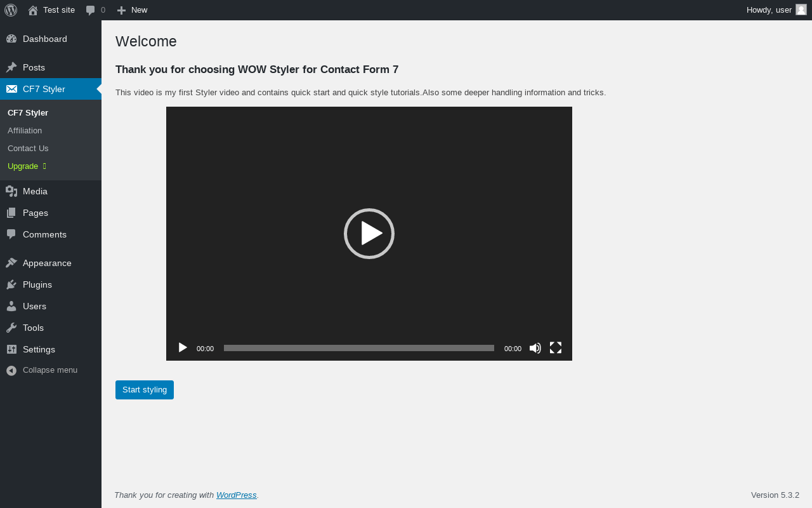Click the Settings sliders icon
This screenshot has width=812, height=508.
click(x=11, y=349)
